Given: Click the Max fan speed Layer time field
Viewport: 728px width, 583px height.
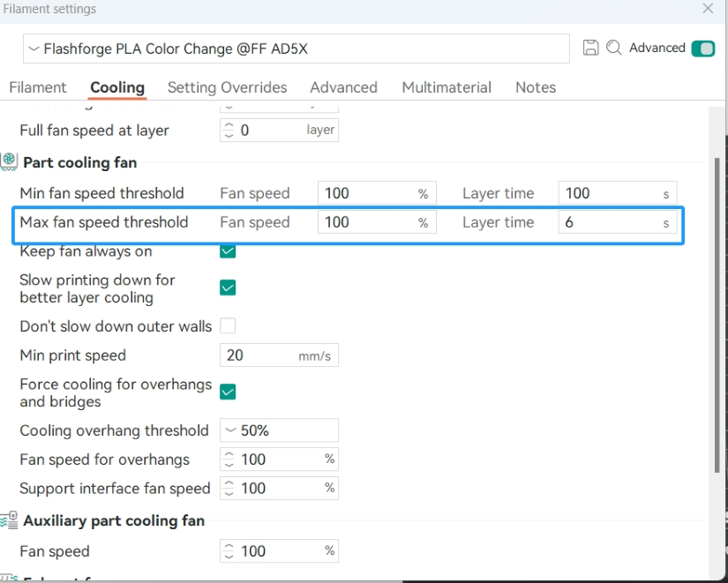Looking at the screenshot, I should 609,222.
